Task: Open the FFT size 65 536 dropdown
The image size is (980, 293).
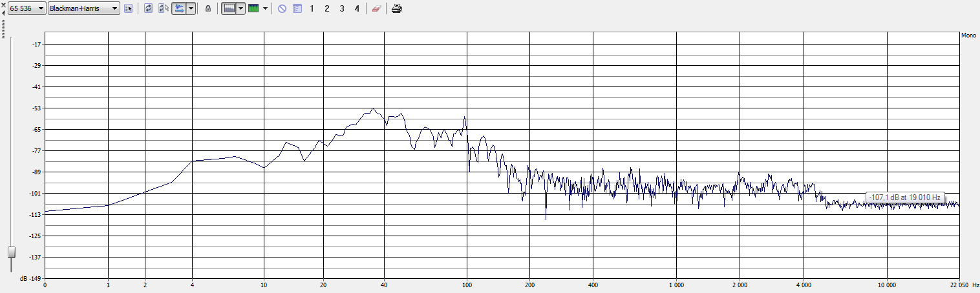Action: [x=27, y=8]
